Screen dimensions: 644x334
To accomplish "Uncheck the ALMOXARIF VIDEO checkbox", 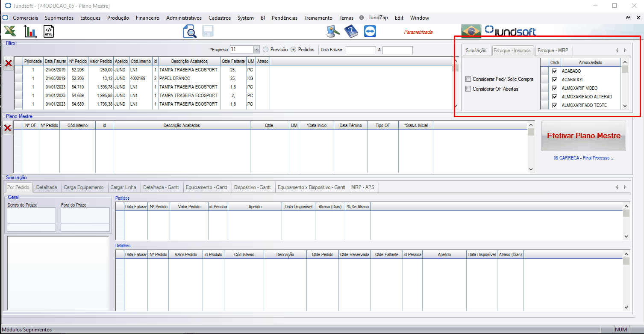I will tap(555, 88).
